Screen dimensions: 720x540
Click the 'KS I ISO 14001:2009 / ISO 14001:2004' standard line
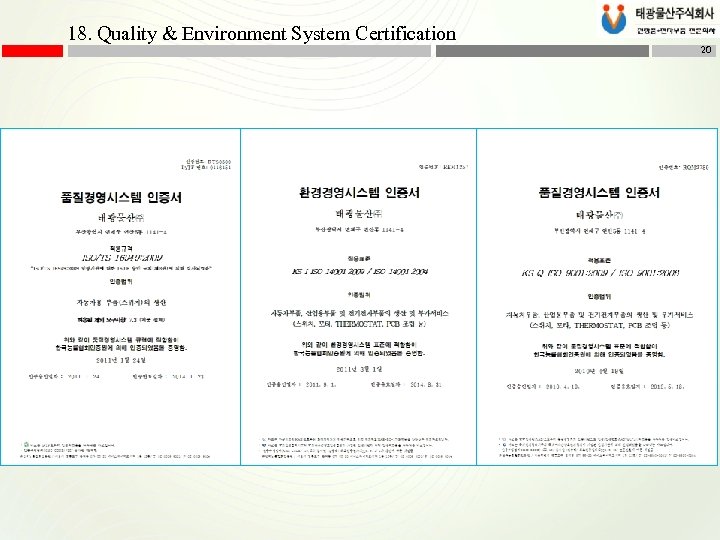[360, 271]
